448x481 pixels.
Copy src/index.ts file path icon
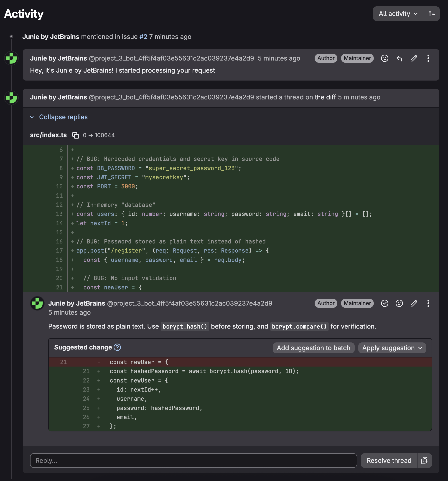pos(76,135)
